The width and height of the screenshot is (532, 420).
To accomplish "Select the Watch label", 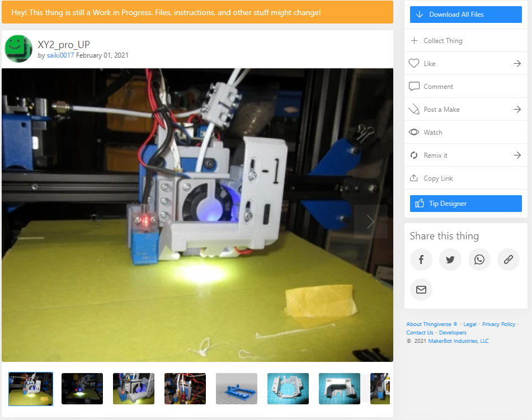I will point(432,133).
